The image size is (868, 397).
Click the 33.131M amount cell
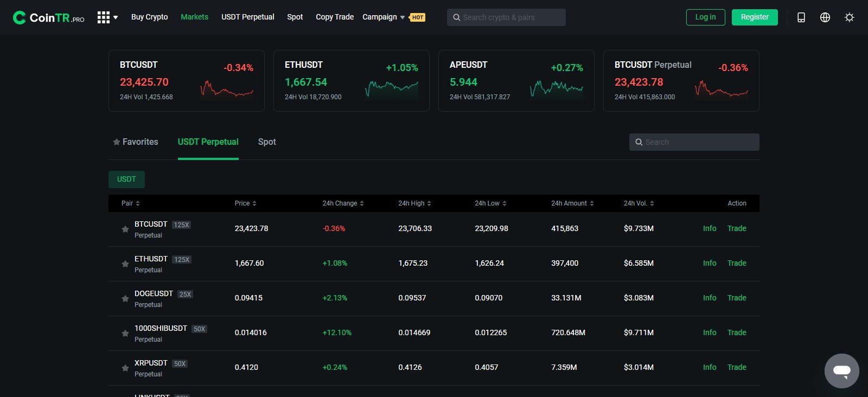tap(566, 298)
